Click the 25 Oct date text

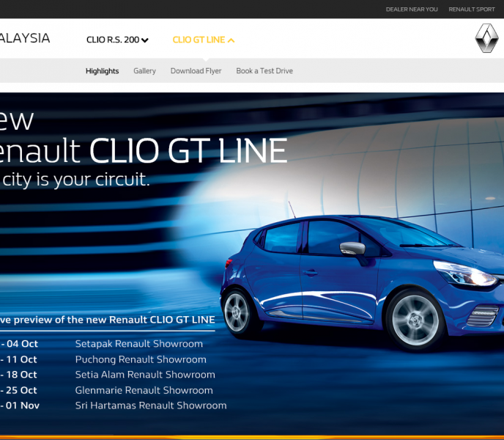point(21,390)
